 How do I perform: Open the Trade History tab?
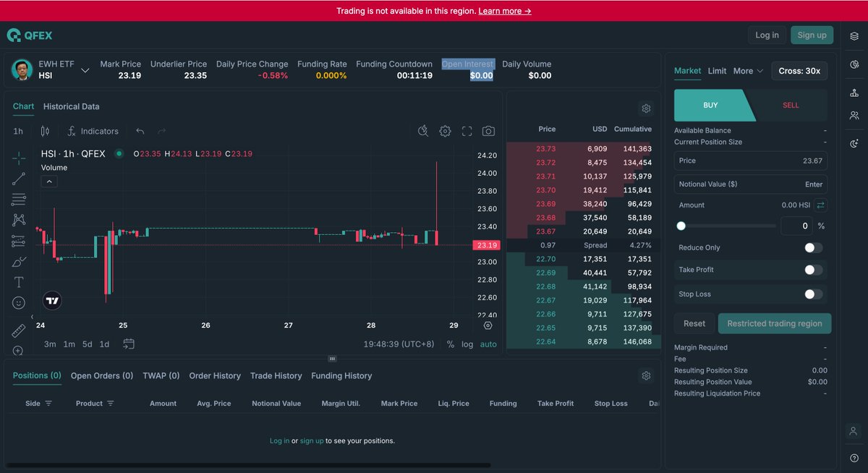click(276, 376)
